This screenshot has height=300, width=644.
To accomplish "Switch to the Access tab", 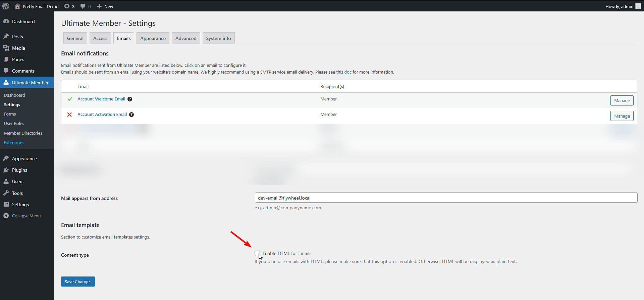I will click(100, 38).
